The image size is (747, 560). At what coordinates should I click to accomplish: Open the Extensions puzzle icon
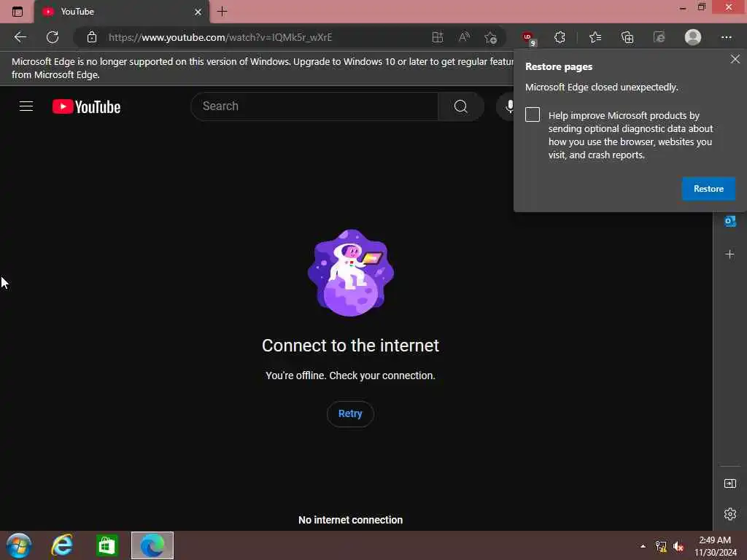point(560,37)
